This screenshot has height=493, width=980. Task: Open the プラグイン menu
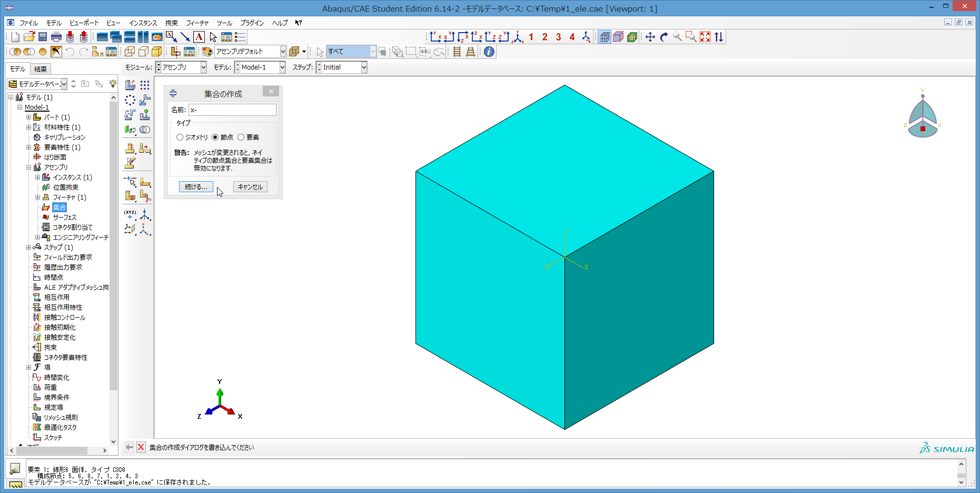pyautogui.click(x=252, y=23)
